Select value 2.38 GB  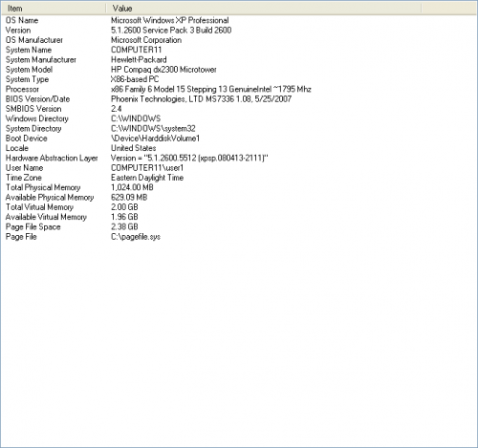coord(124,227)
